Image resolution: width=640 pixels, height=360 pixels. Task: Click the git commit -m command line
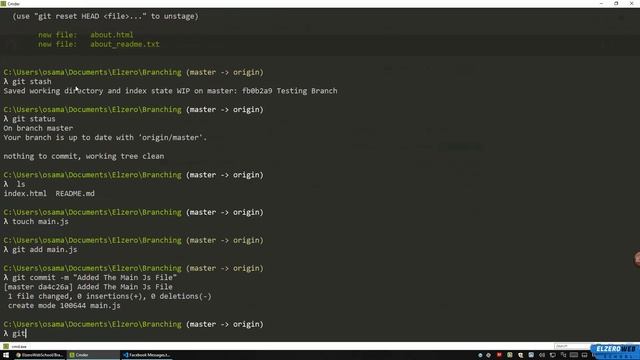(x=90, y=278)
